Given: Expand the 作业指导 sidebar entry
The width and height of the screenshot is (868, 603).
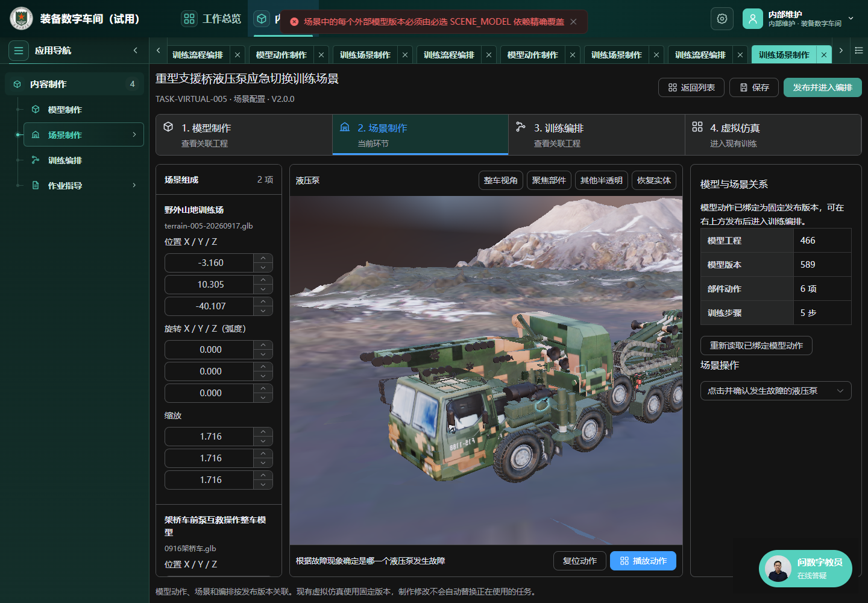Looking at the screenshot, I should [x=83, y=186].
